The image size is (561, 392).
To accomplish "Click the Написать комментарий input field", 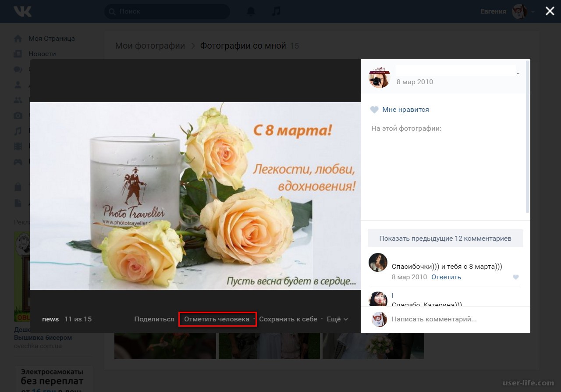I will click(x=456, y=319).
